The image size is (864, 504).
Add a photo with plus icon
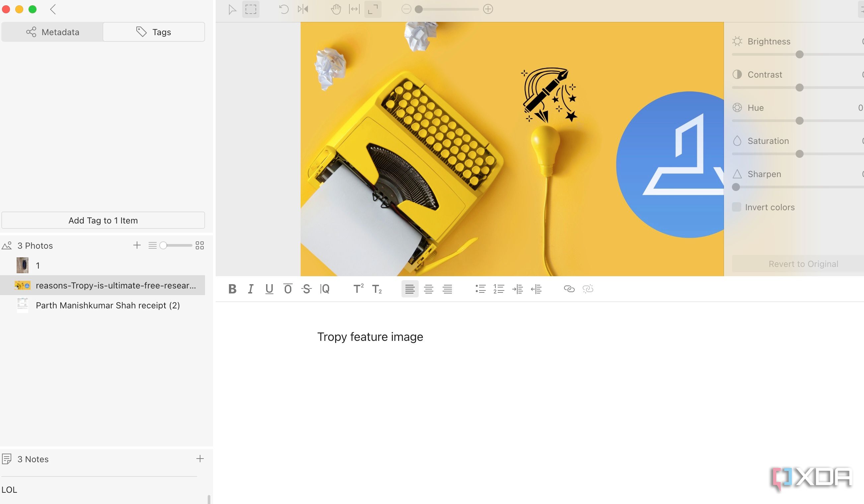(x=137, y=245)
